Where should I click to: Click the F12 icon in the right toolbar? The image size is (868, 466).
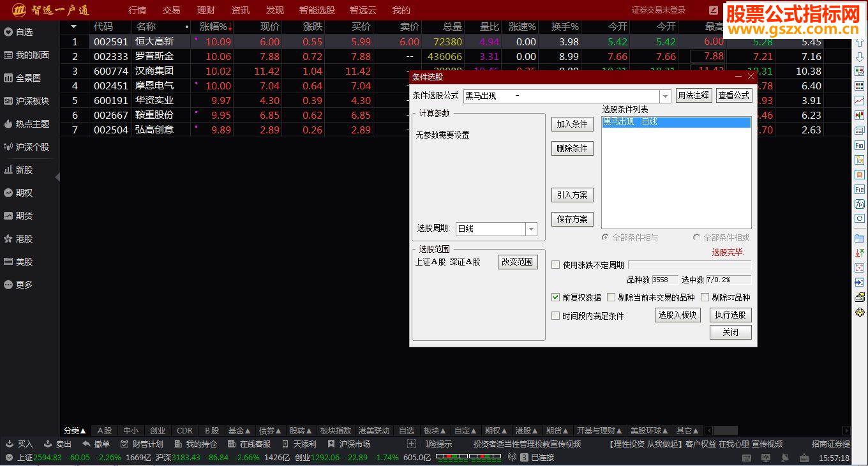tap(860, 190)
